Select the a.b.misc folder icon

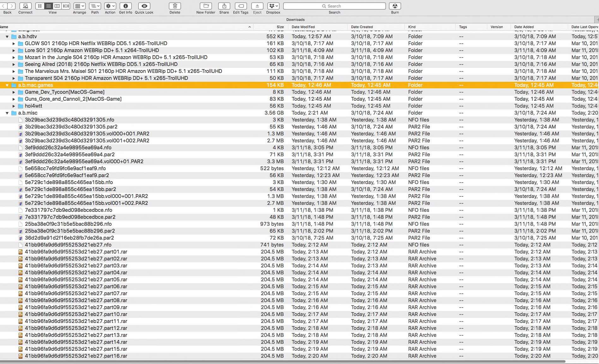(x=14, y=113)
